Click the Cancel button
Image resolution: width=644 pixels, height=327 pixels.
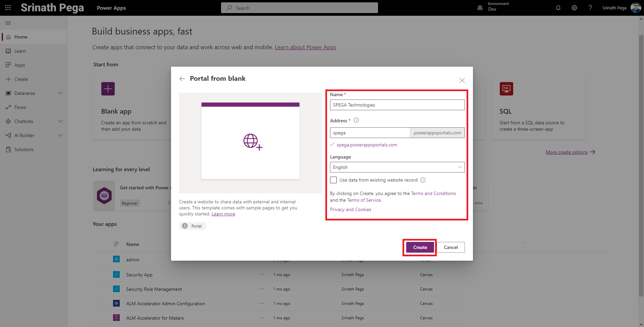coord(450,247)
